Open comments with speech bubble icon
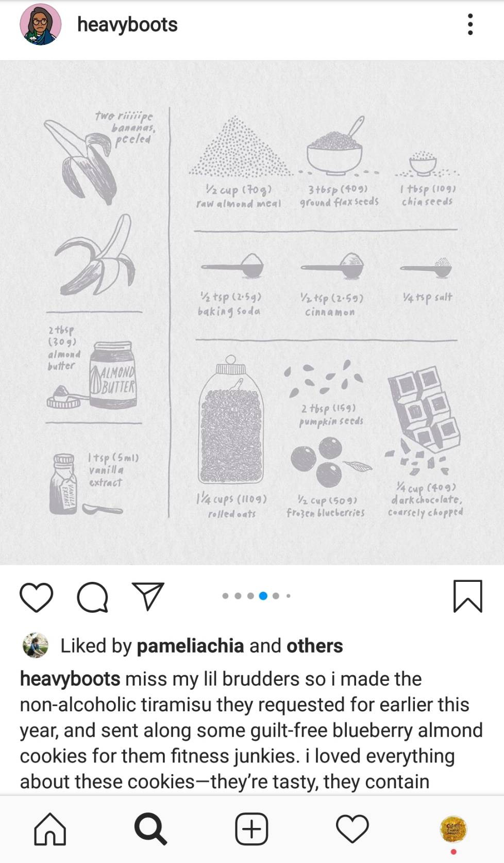This screenshot has width=504, height=863. click(x=92, y=597)
